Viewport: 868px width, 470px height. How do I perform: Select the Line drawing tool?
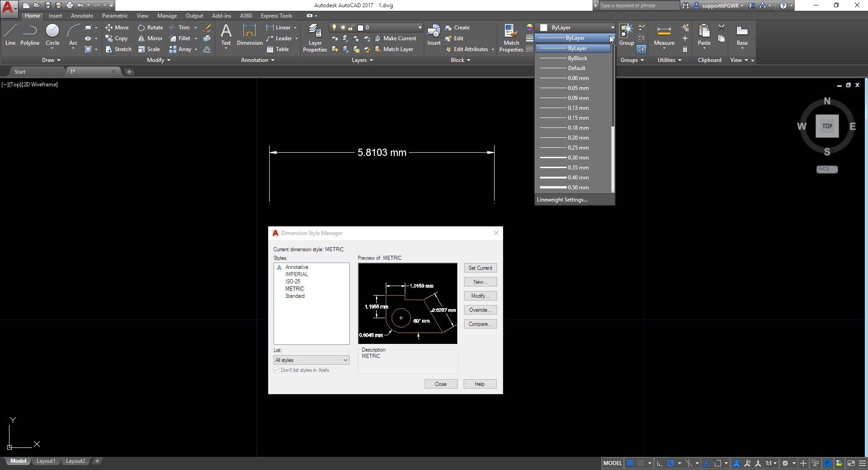coord(10,35)
